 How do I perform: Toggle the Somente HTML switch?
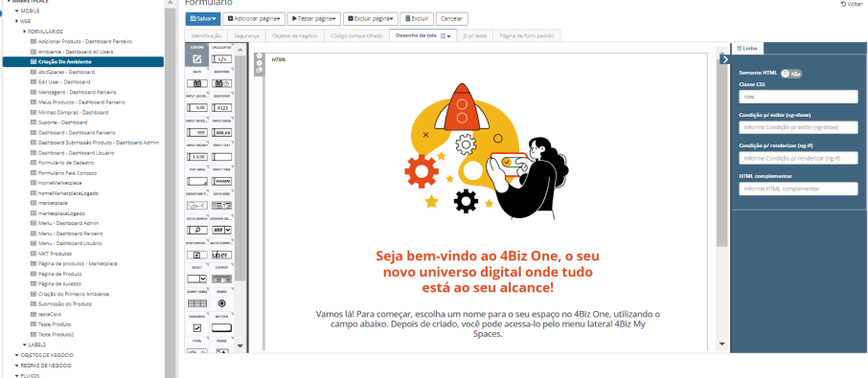point(791,73)
